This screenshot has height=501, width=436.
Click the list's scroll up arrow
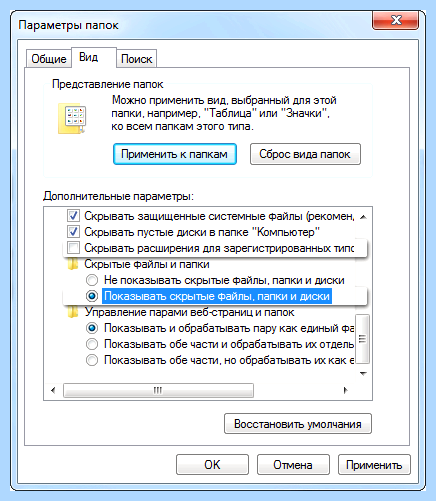point(363,217)
